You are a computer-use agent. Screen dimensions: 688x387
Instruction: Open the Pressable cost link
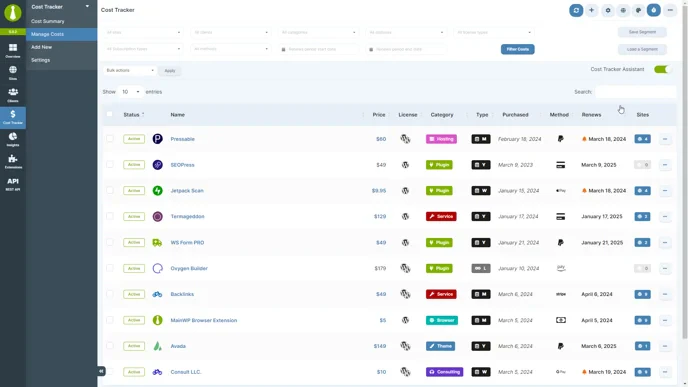pyautogui.click(x=183, y=139)
